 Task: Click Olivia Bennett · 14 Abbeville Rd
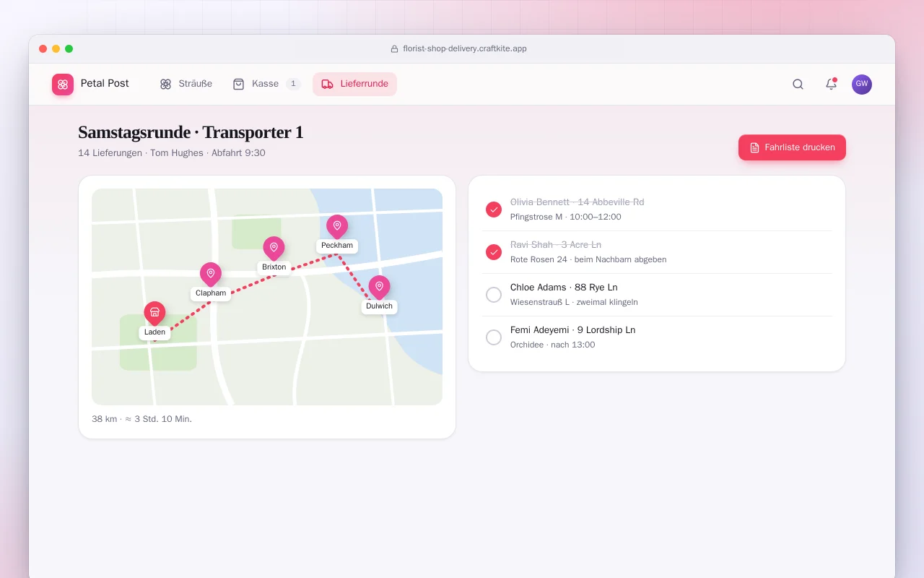(577, 202)
